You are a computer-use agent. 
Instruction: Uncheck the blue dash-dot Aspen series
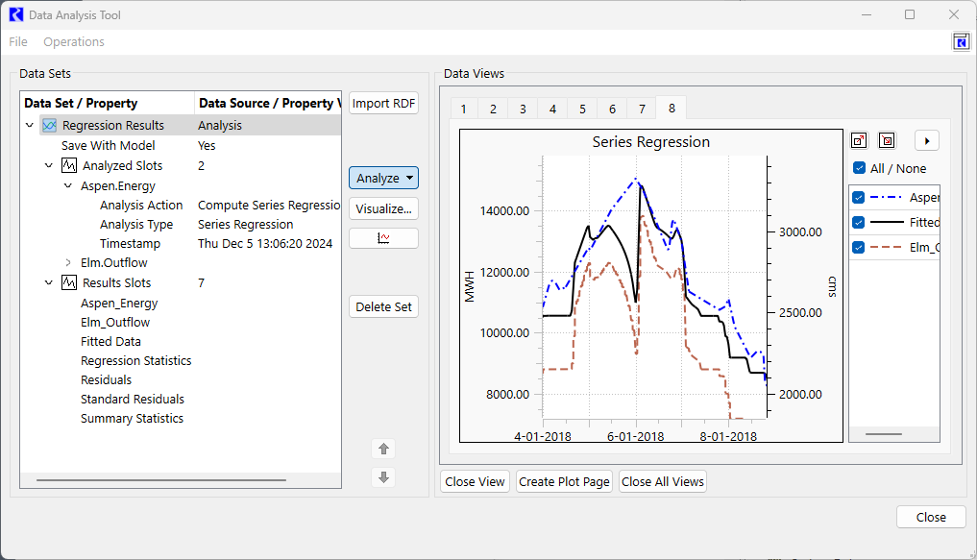860,198
